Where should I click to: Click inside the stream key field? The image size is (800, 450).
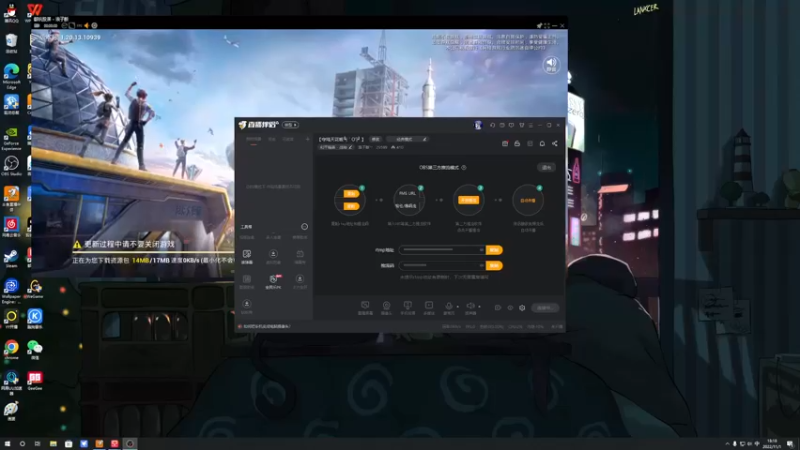(x=442, y=265)
